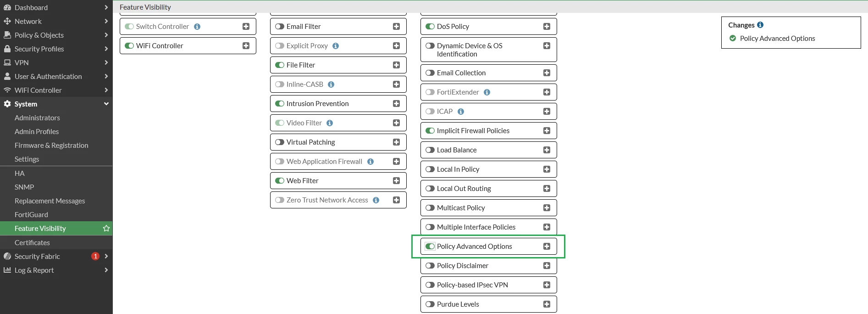Disable Implicit Firewall Policies toggle

coord(430,131)
